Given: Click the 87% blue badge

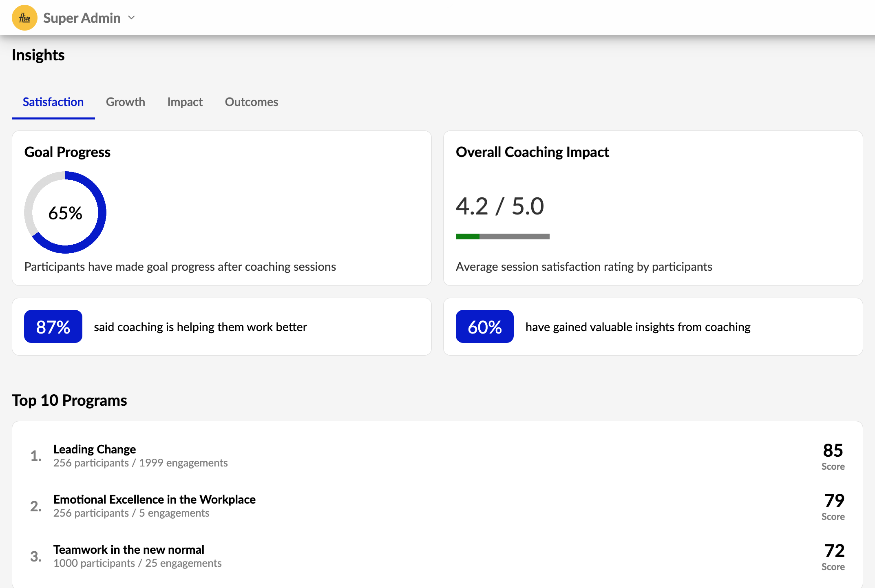Looking at the screenshot, I should pos(53,327).
